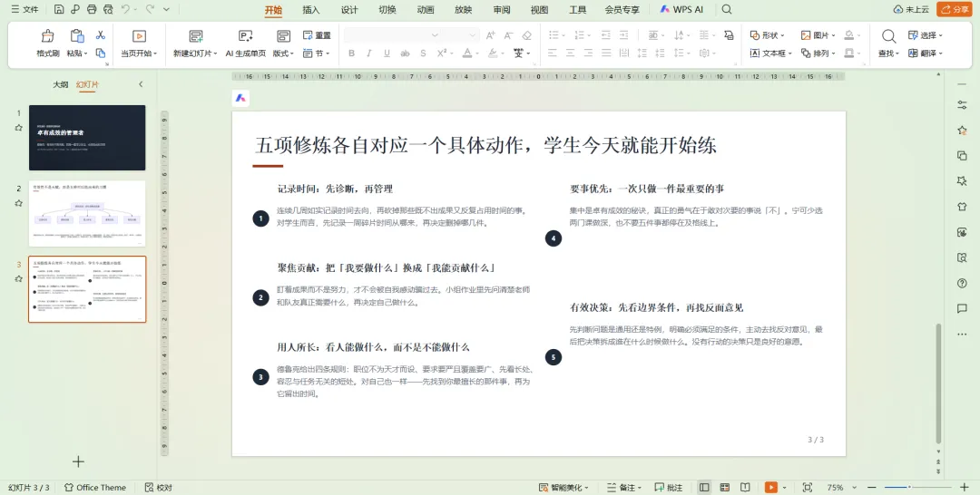The width and height of the screenshot is (980, 495).
Task: Click the help question mark sidebar icon
Action: 962,284
